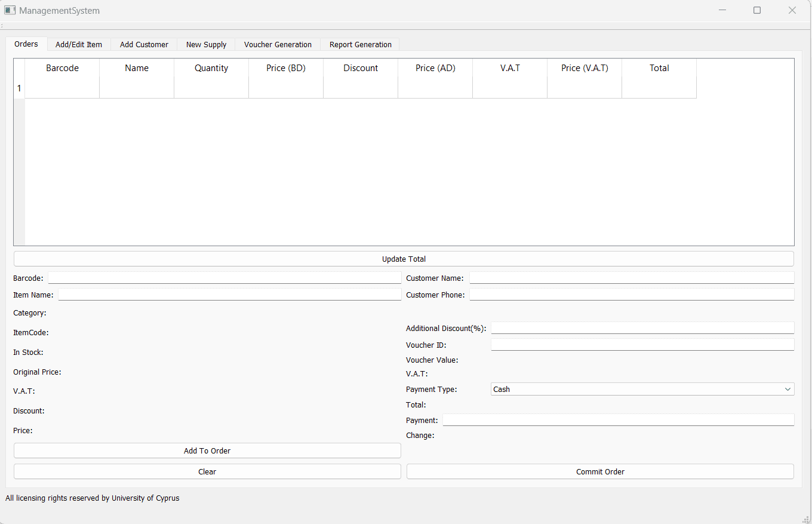Select the Voucher Generation tab
Viewport: 812px width, 524px height.
click(278, 45)
